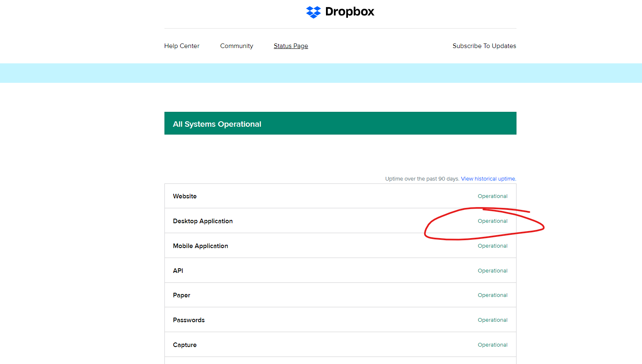Image resolution: width=642 pixels, height=364 pixels.
Task: Click Subscribe To Updates
Action: [x=484, y=46]
